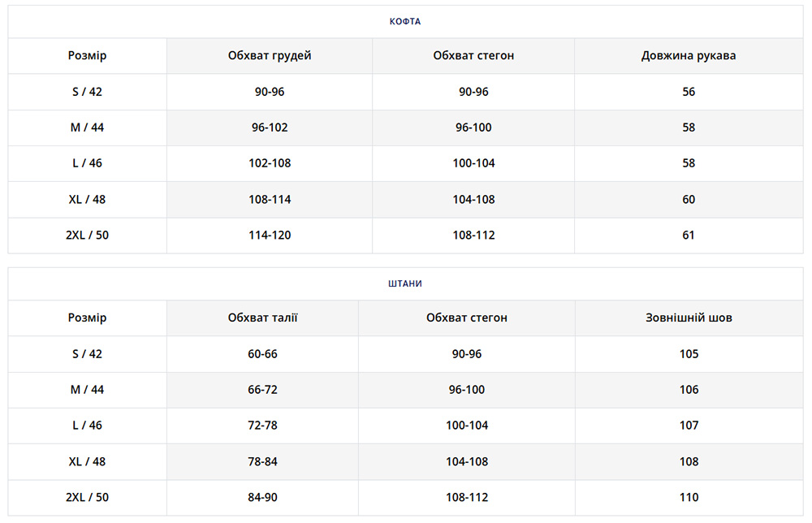The width and height of the screenshot is (812, 523).
Task: Select the 114-120 chest measurement cell
Action: (x=270, y=236)
